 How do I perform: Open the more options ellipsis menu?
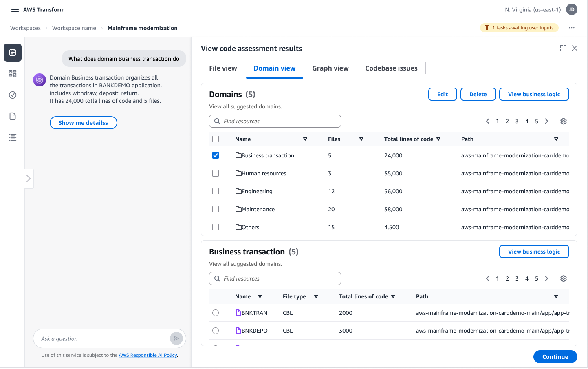click(x=572, y=28)
